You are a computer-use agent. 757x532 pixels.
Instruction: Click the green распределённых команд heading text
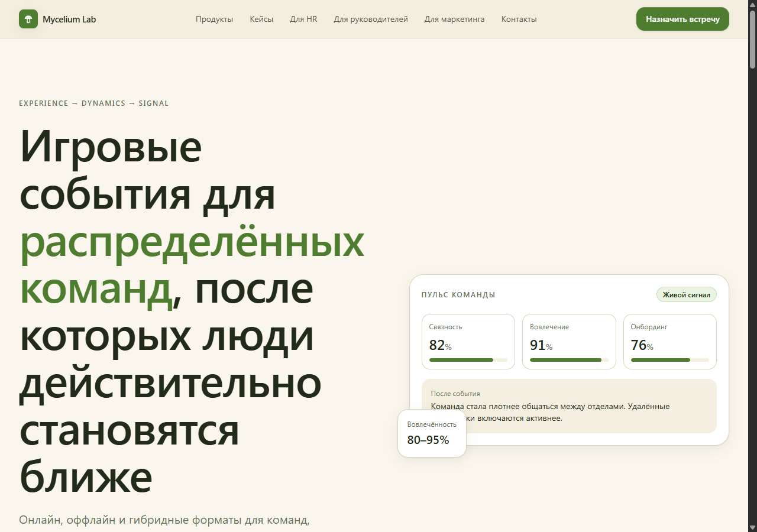[192, 267]
